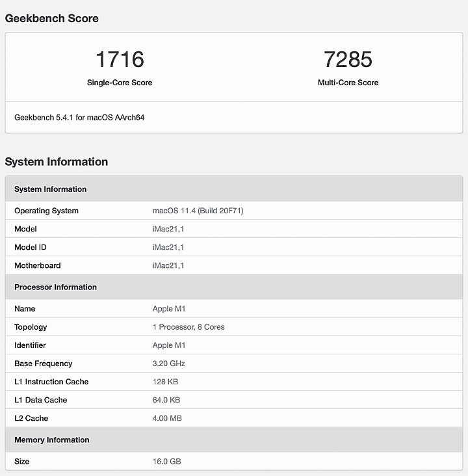Click the Memory Information section header
This screenshot has width=468, height=476.
pos(234,440)
